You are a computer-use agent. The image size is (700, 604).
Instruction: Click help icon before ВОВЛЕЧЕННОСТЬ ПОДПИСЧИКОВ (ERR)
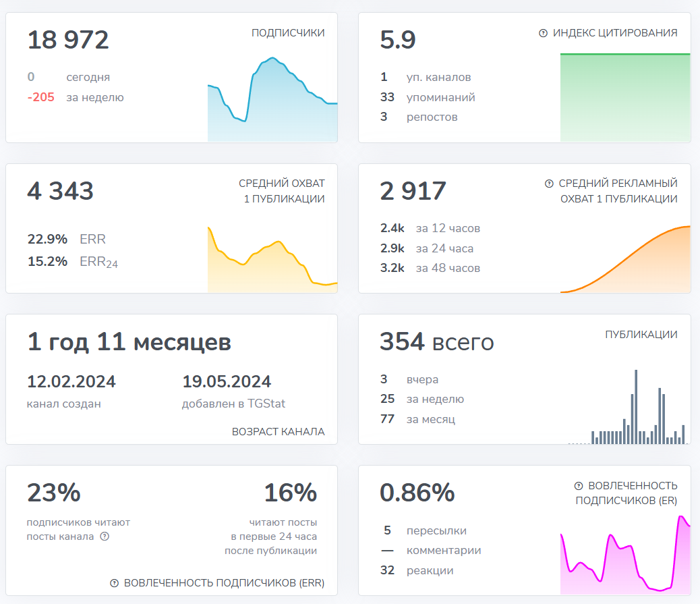114,583
